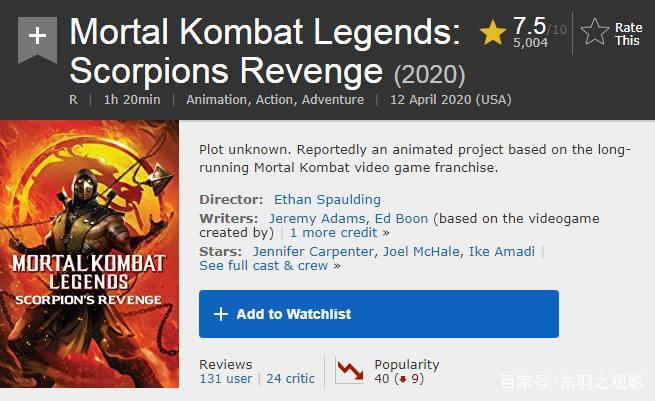Click the Rate This star outline
The image size is (655, 401).
[595, 33]
